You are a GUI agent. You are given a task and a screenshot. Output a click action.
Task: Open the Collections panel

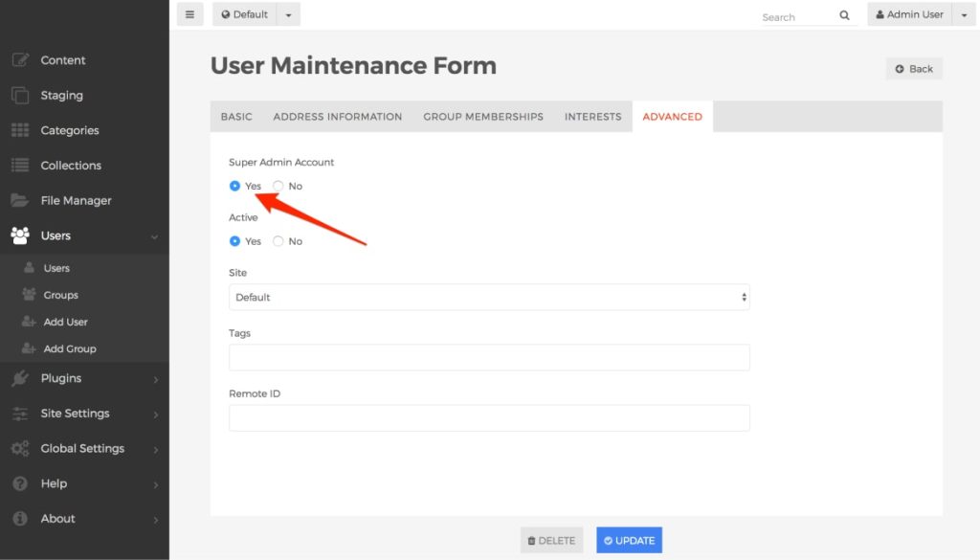point(73,165)
